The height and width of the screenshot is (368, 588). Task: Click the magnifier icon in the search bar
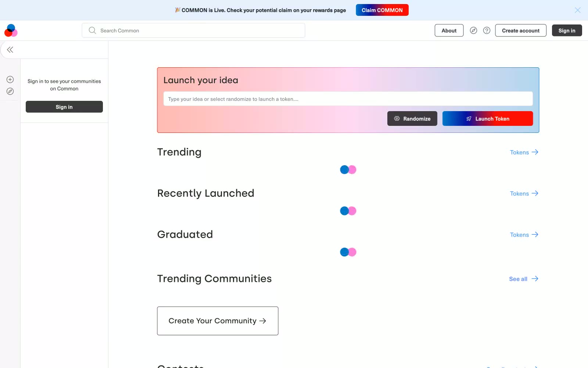pos(92,31)
